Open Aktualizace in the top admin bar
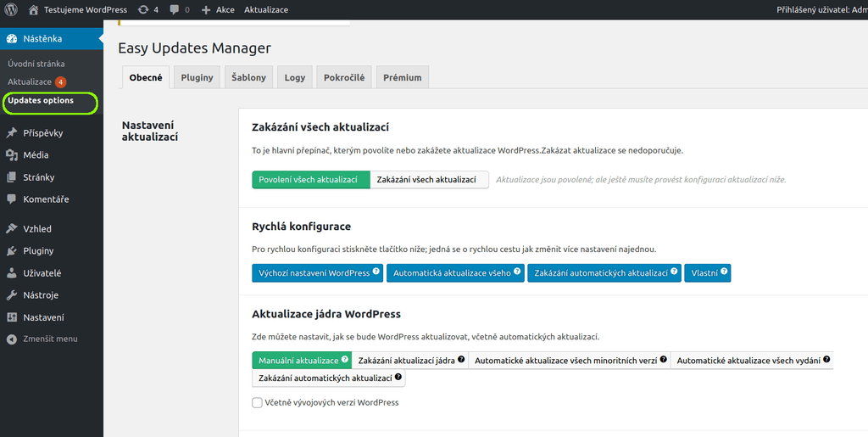This screenshot has height=437, width=868. pos(265,9)
